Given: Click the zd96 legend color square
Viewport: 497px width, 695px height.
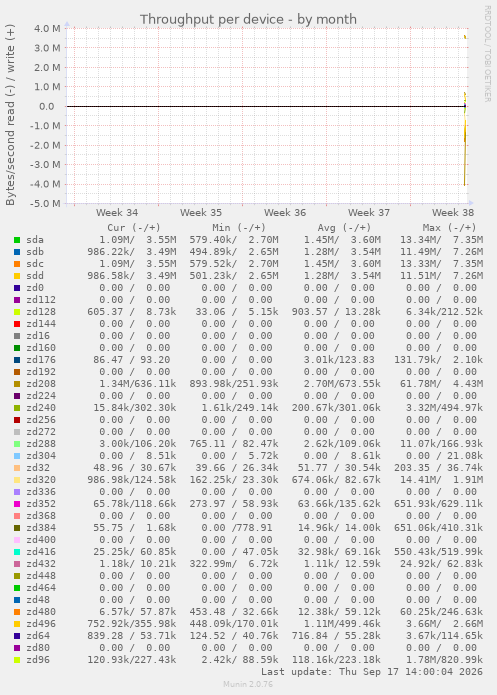Looking at the screenshot, I should [x=17, y=660].
